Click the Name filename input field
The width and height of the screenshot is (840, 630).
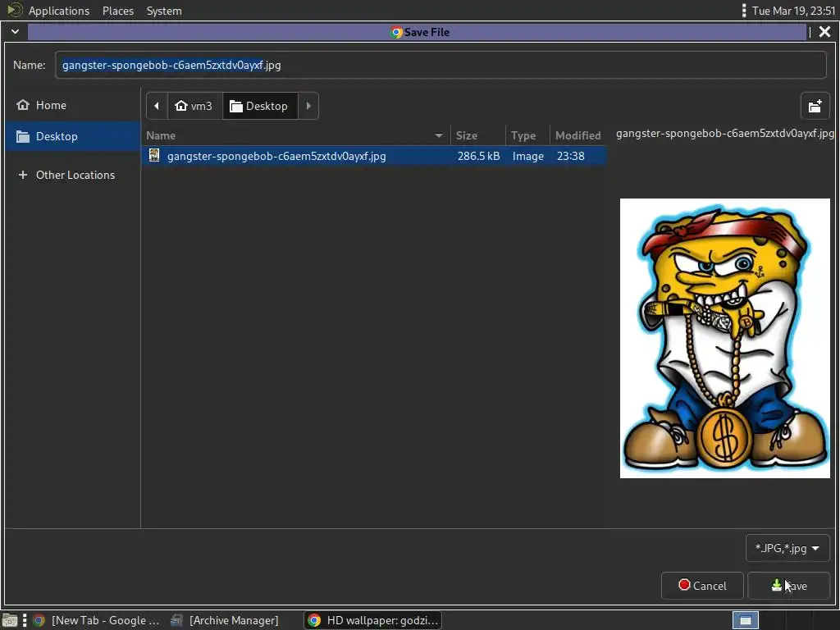click(441, 65)
